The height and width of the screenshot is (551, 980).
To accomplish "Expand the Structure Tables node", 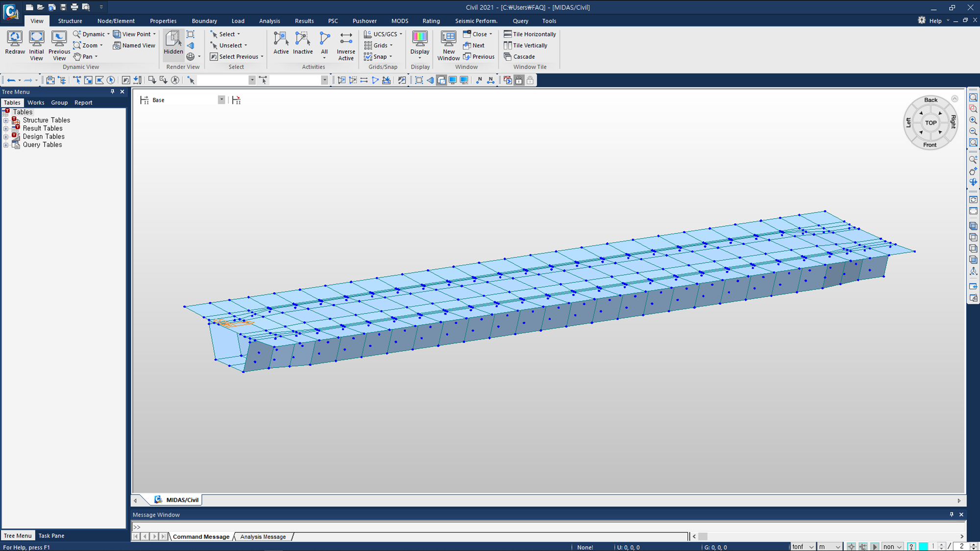I will tap(6, 120).
